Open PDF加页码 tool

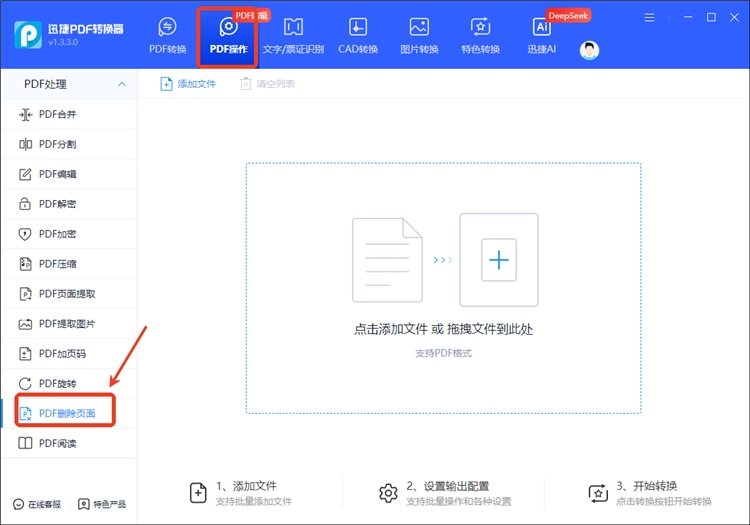[x=69, y=354]
